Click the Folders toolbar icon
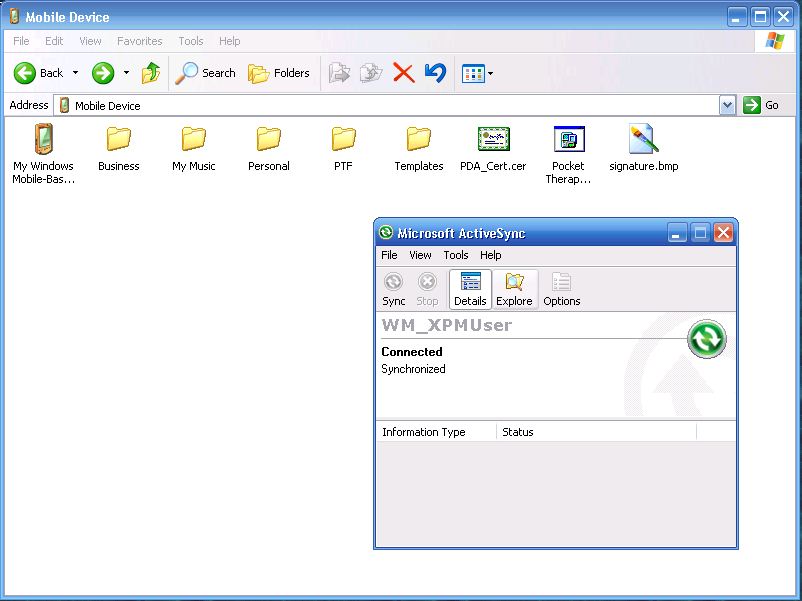802x601 pixels. click(x=278, y=72)
